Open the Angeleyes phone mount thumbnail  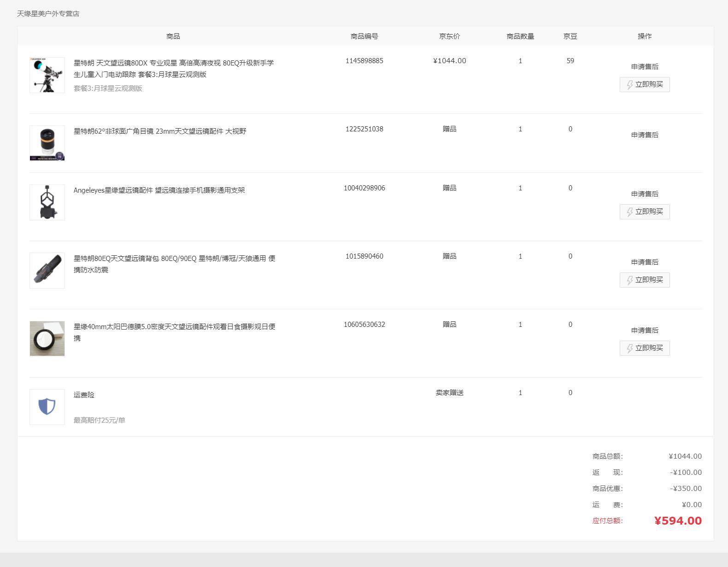coord(47,202)
